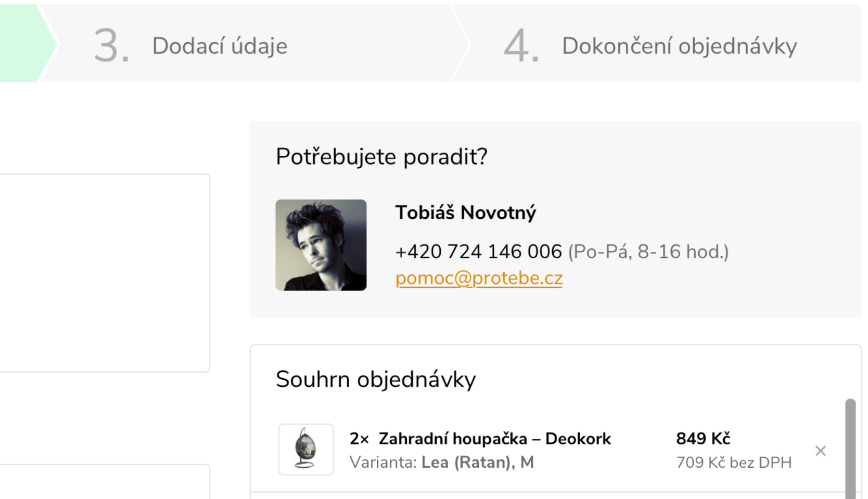Click the 709 Kč bez DPH price
This screenshot has height=499, width=868.
[734, 462]
